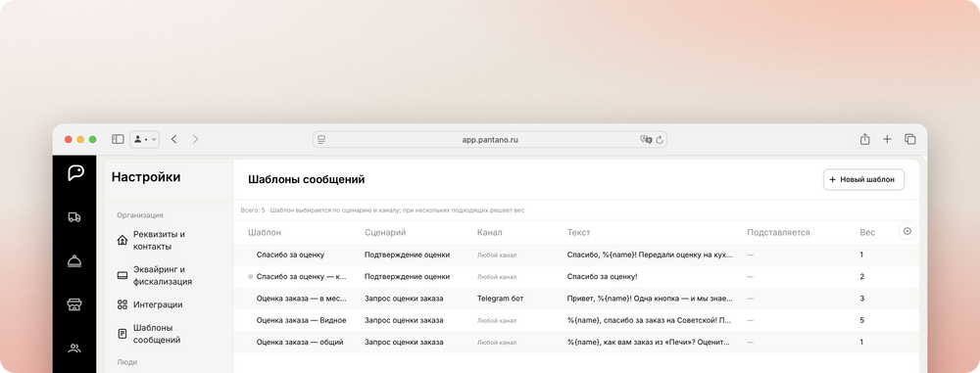Click Запрос оценки заказа in the Видное row
Viewport: 980px width, 373px height.
coord(404,320)
